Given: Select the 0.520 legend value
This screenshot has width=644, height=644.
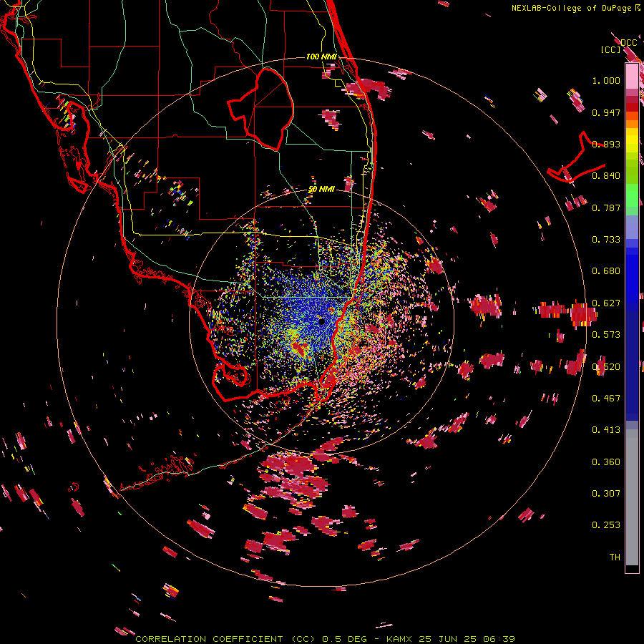Looking at the screenshot, I should click(x=606, y=367).
